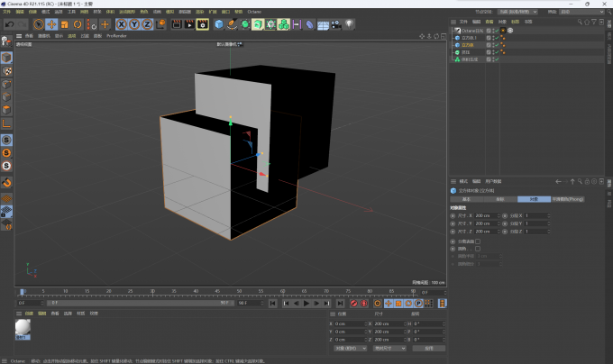Open the size mode dropdown in coordinates
Viewport: 613px width, 364px height.
tap(389, 349)
